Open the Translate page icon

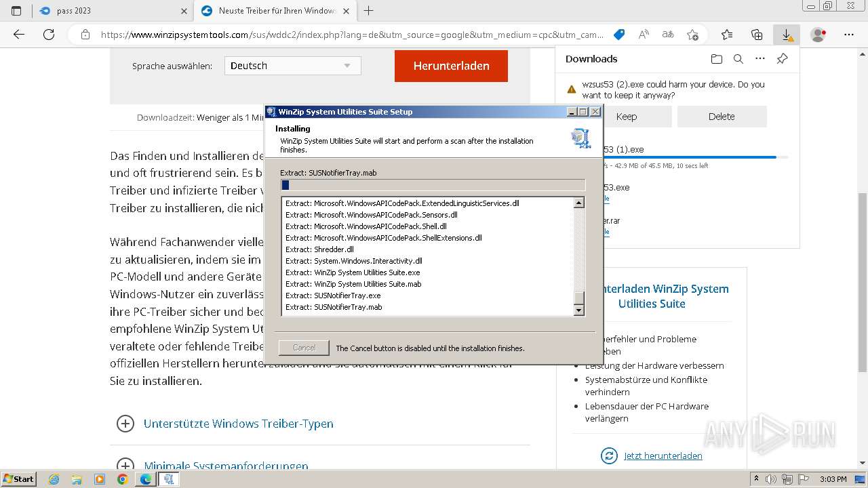[x=668, y=35]
